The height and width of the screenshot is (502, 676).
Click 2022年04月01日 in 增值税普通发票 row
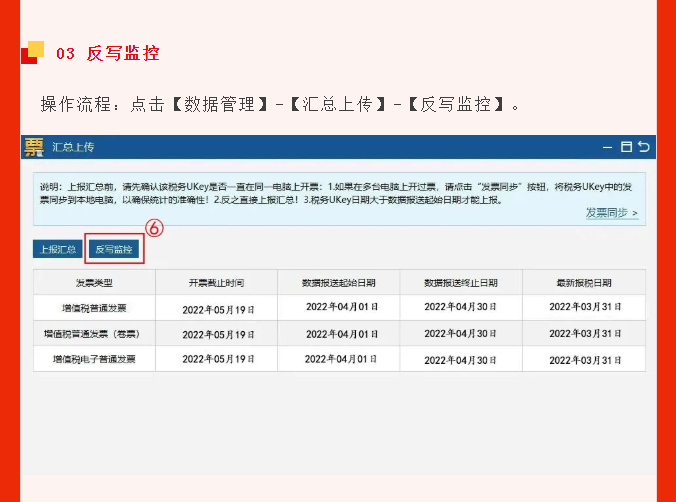click(342, 307)
